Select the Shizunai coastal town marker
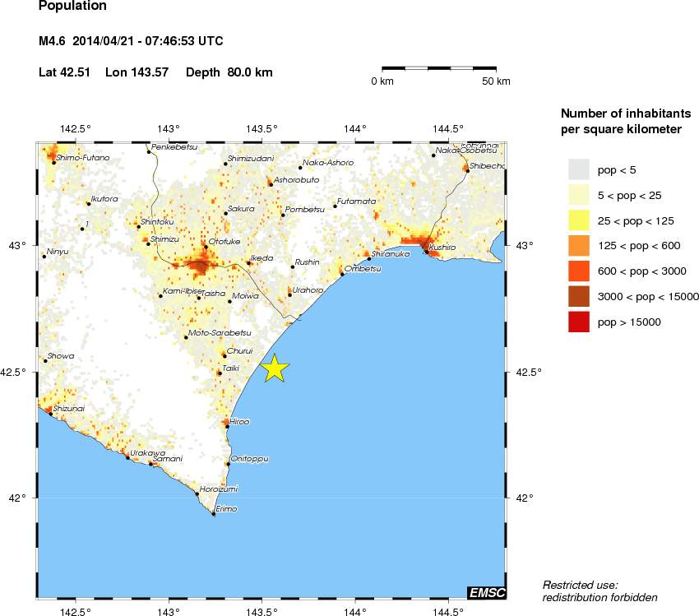699x616 pixels. click(x=50, y=414)
